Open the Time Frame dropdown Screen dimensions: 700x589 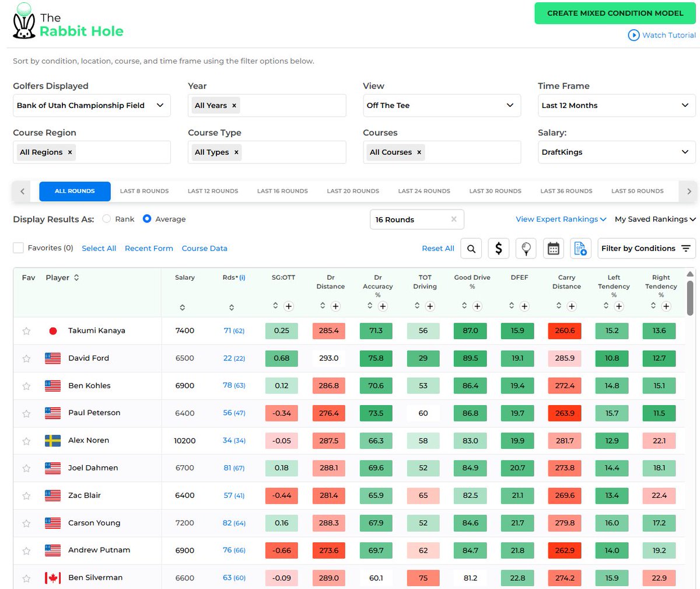point(617,106)
